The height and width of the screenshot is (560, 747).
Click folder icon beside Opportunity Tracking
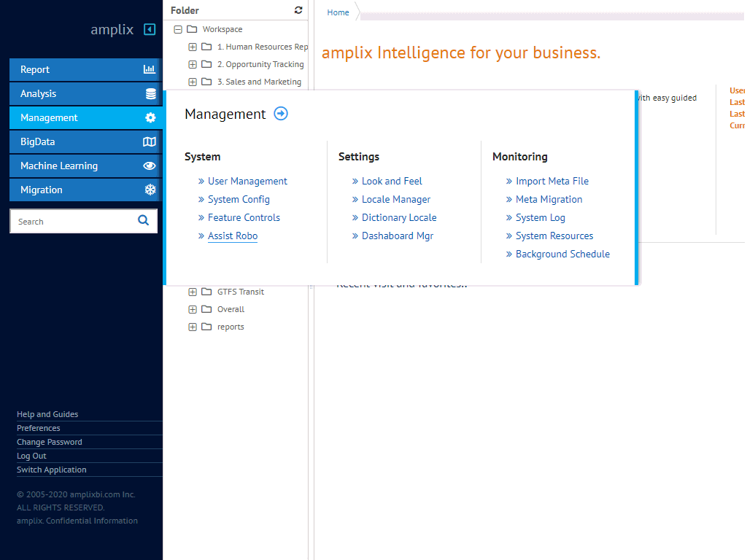click(206, 64)
